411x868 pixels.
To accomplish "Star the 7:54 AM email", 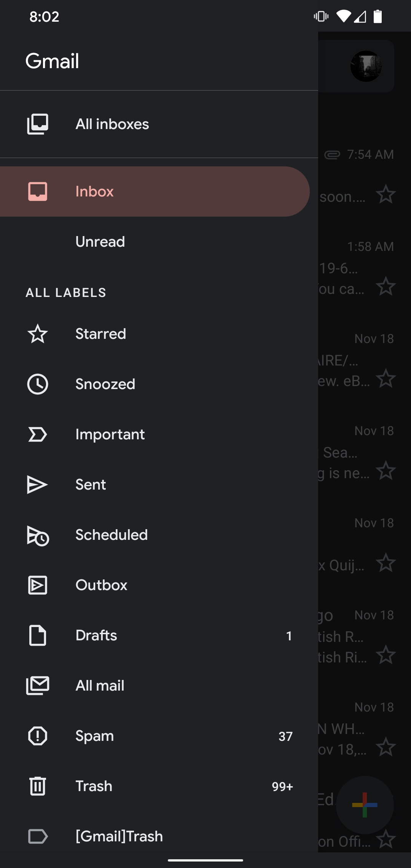I will pyautogui.click(x=386, y=194).
